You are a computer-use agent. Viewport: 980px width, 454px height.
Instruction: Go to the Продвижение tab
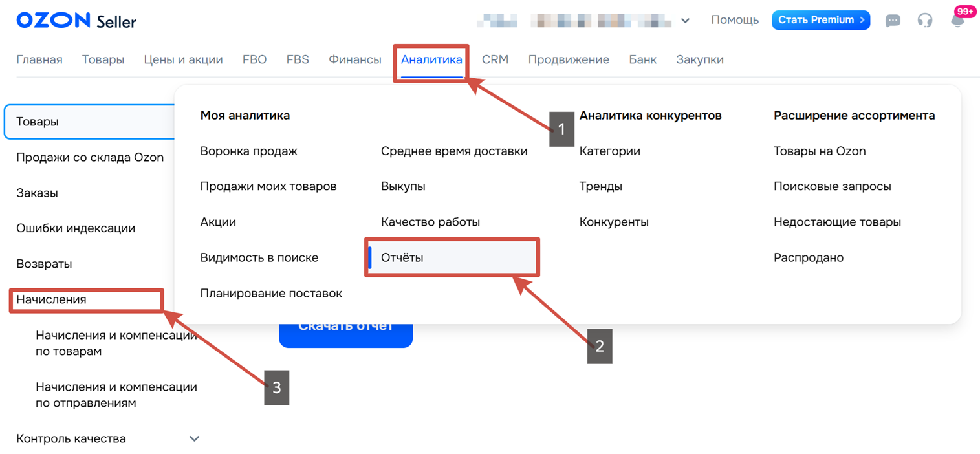pyautogui.click(x=569, y=59)
